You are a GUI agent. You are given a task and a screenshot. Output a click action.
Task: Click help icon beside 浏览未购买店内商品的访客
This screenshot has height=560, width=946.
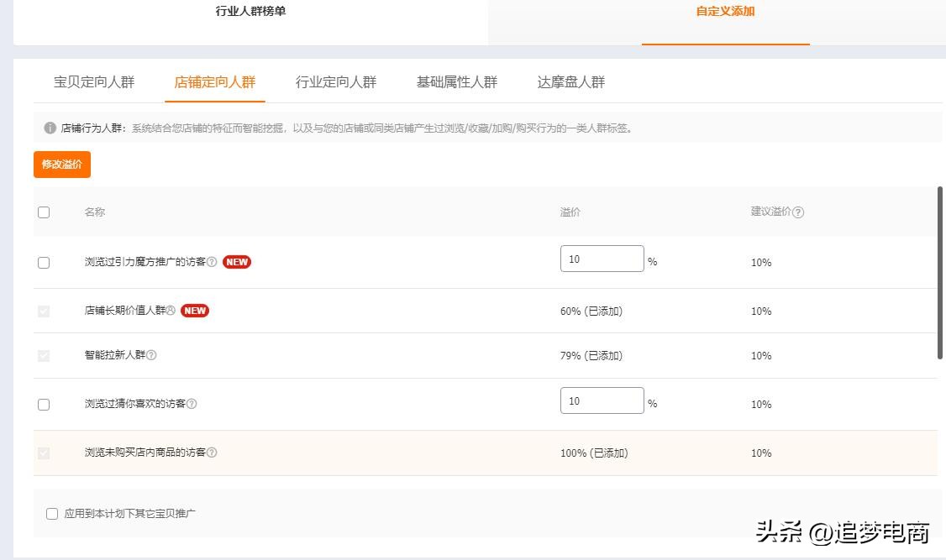[x=212, y=453]
